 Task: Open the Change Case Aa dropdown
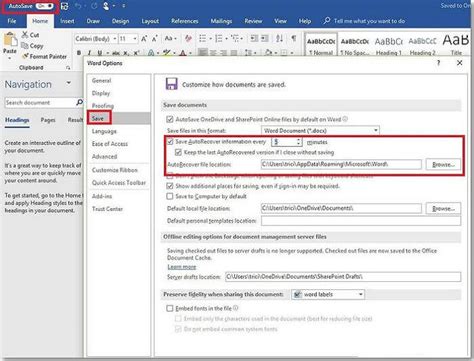coord(171,39)
